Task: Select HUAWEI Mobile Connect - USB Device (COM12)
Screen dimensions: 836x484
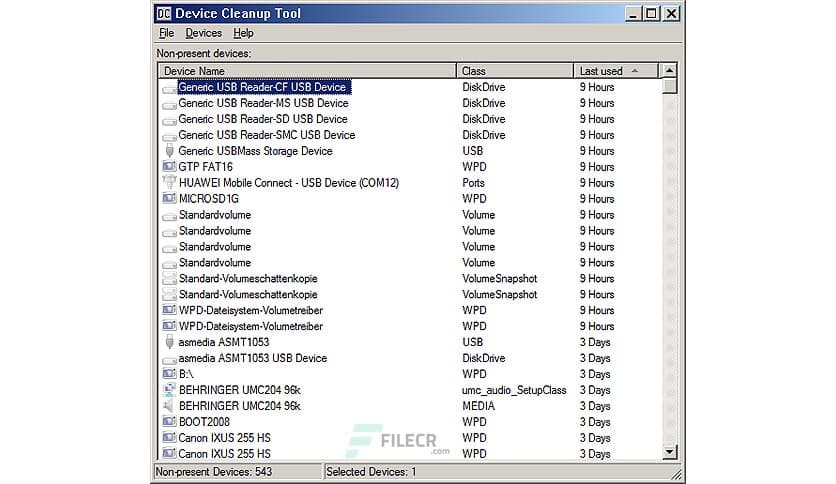Action: coord(288,183)
